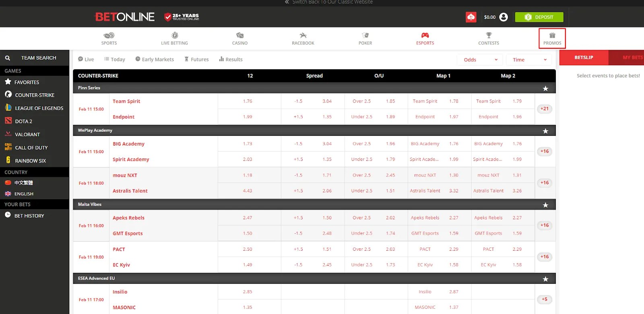Favorite the WePlay Academy league star

545,131
